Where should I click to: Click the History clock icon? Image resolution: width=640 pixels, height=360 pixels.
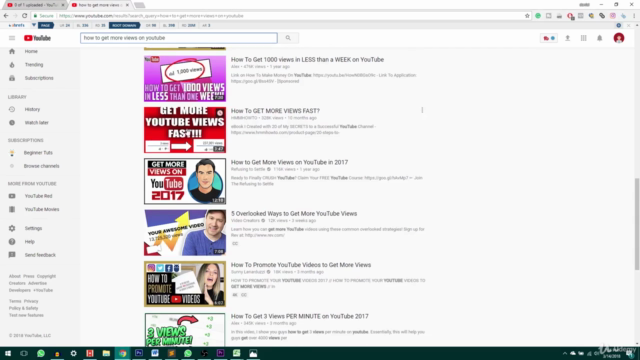(x=12, y=109)
